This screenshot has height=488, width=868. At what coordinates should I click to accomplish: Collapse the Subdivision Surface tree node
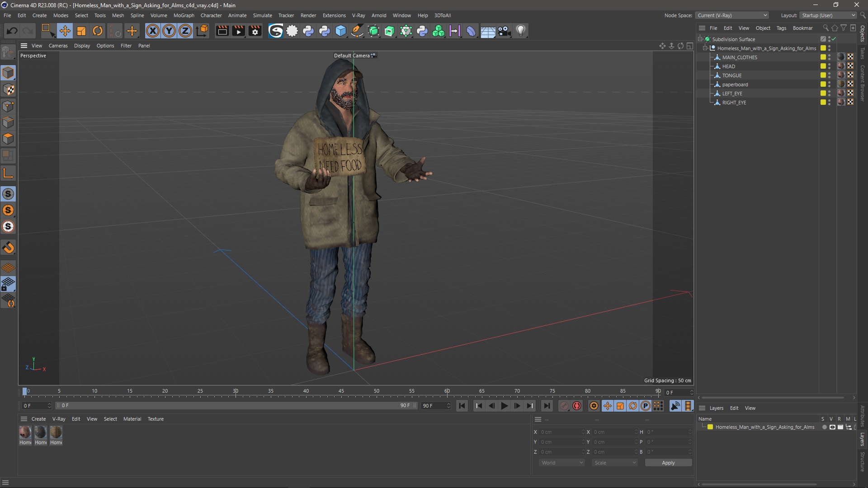point(700,39)
